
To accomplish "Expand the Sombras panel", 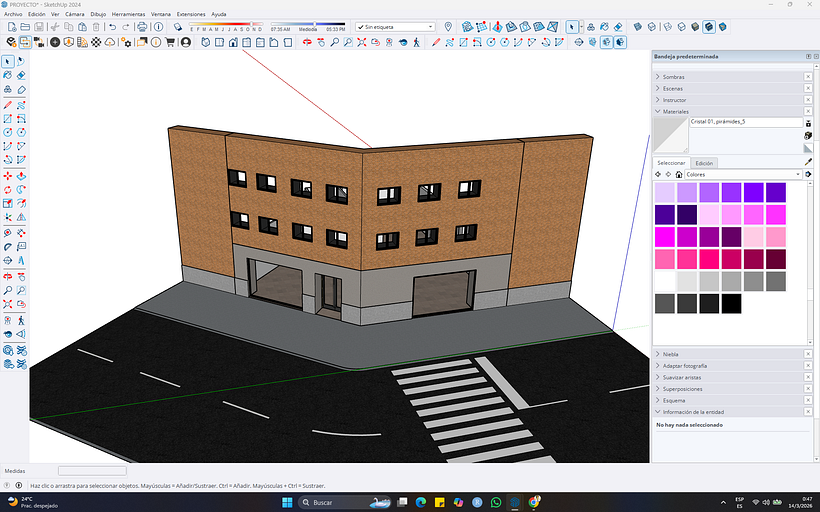I will click(658, 77).
